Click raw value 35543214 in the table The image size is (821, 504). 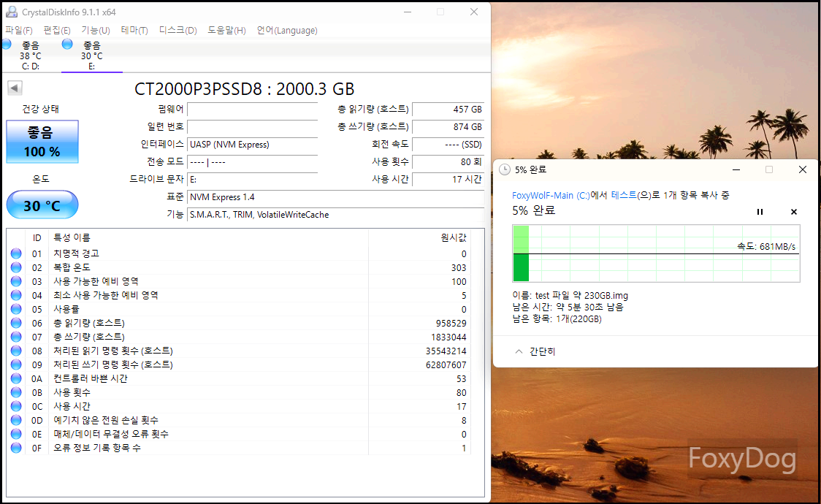(x=446, y=351)
